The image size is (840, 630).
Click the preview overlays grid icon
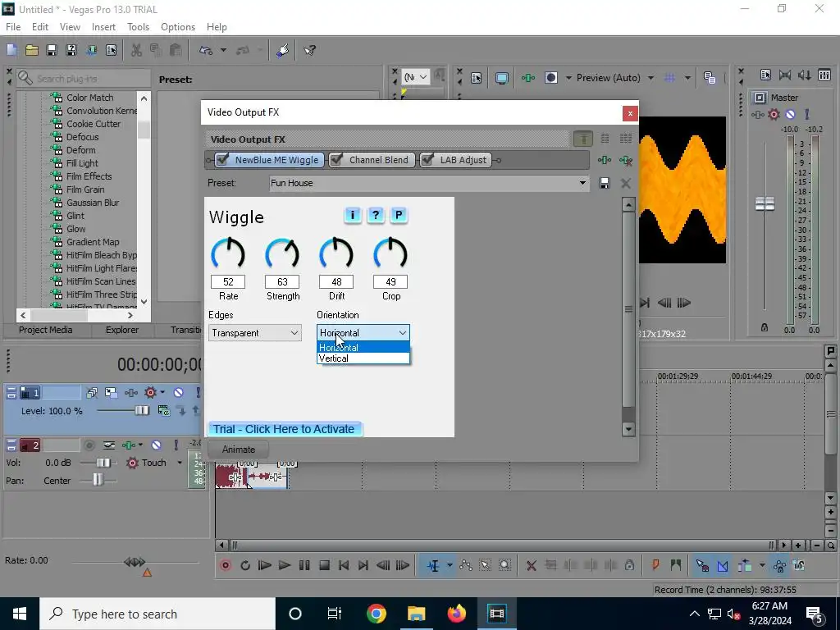(669, 78)
